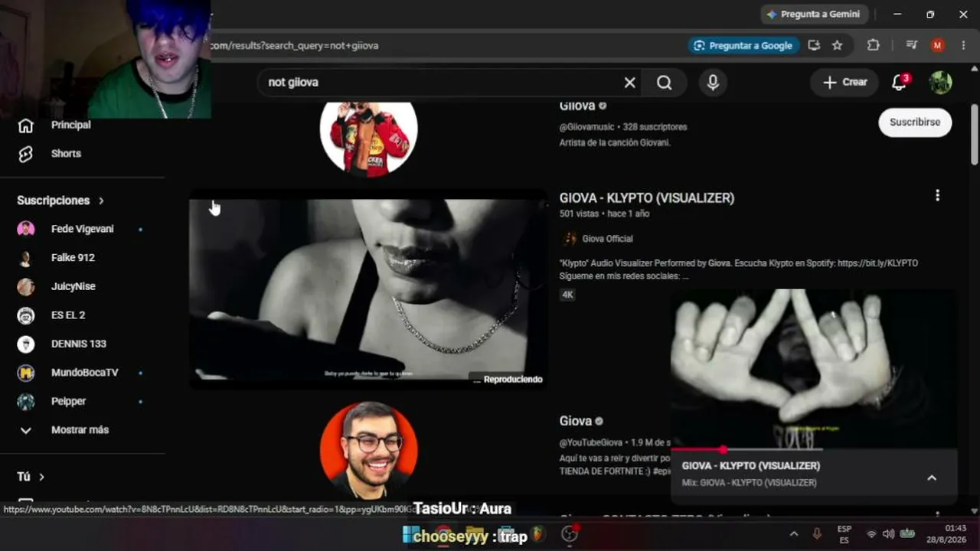The image size is (980, 551).
Task: Select the MundoBocaTV subscription name
Action: pos(85,373)
